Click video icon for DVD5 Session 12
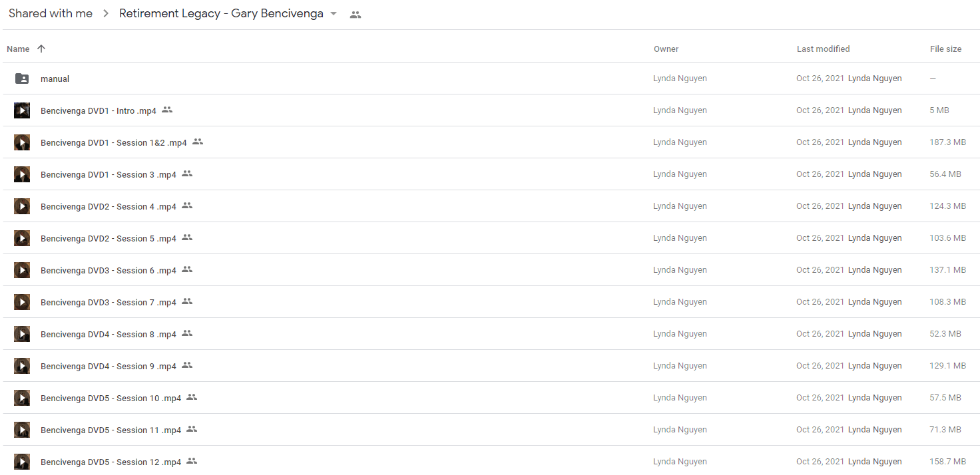Image resolution: width=980 pixels, height=475 pixels. pos(22,462)
